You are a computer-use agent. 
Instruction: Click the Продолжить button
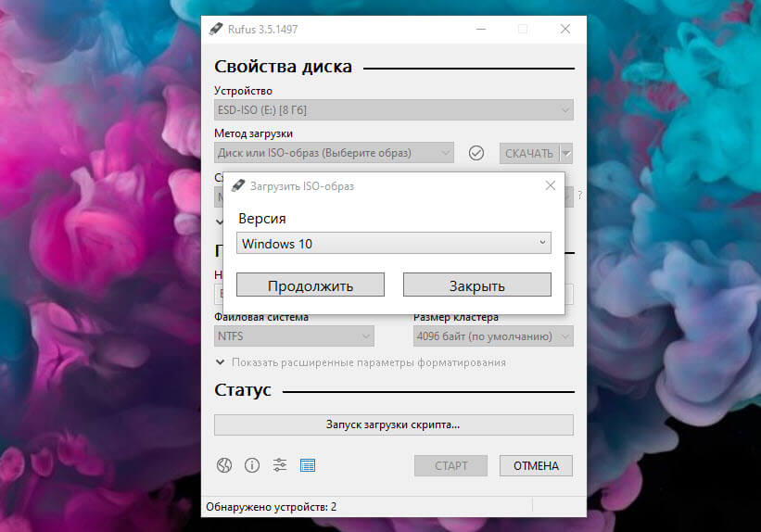(311, 285)
